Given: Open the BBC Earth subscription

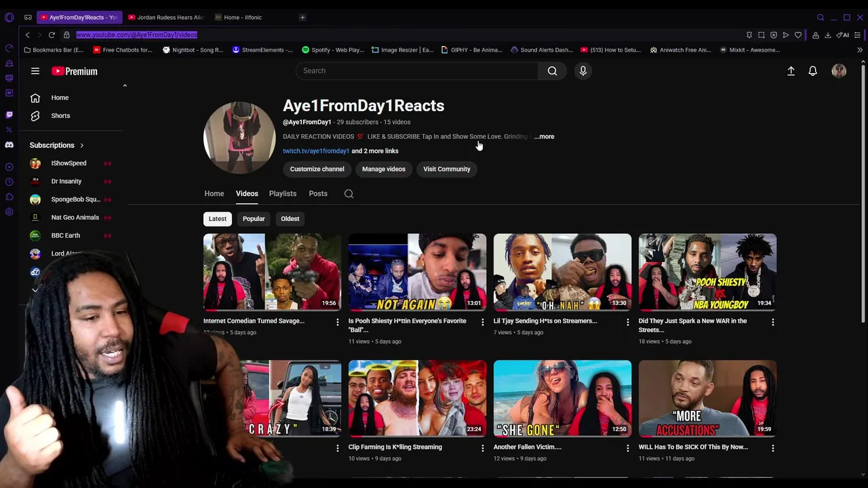Looking at the screenshot, I should coord(70,236).
